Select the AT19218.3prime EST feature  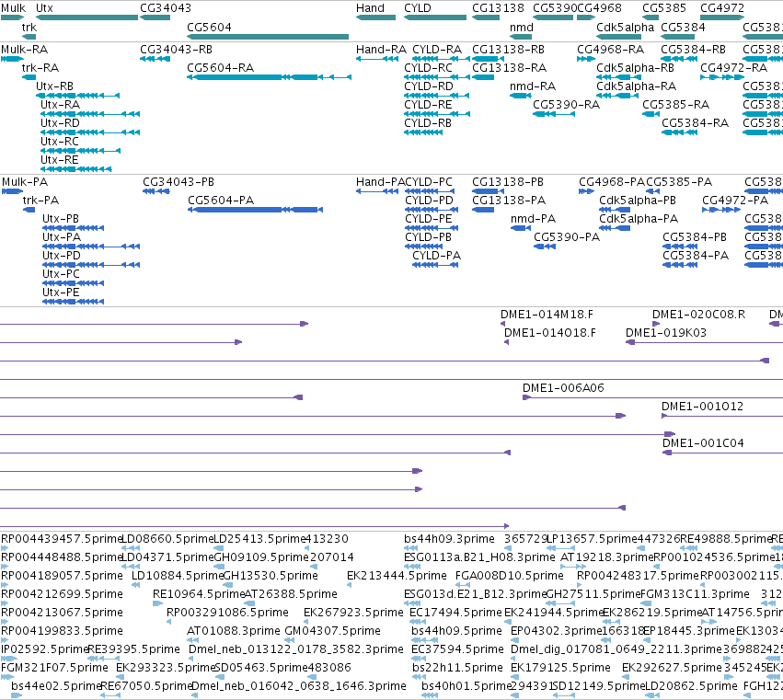coord(573,567)
